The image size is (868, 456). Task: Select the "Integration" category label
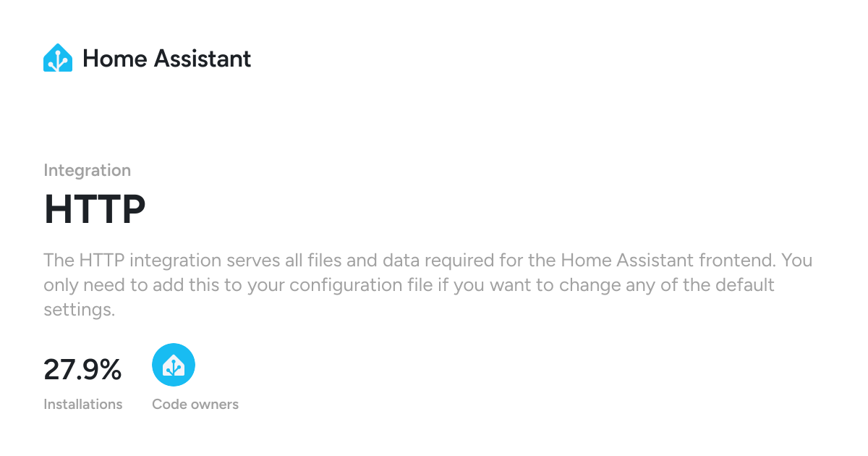tap(87, 170)
